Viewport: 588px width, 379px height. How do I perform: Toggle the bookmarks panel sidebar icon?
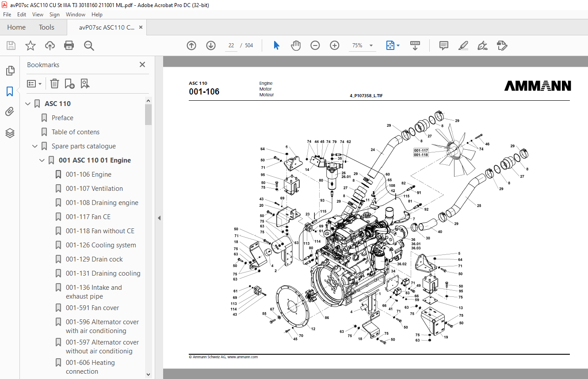(x=10, y=91)
